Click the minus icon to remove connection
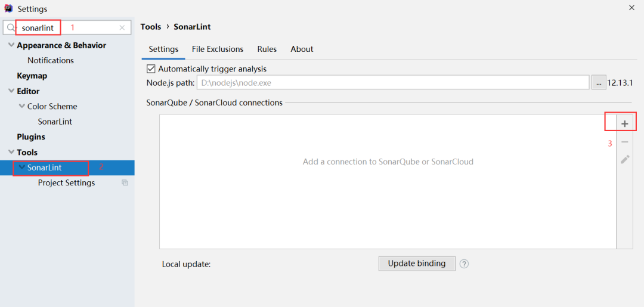The width and height of the screenshot is (644, 307). tap(625, 142)
